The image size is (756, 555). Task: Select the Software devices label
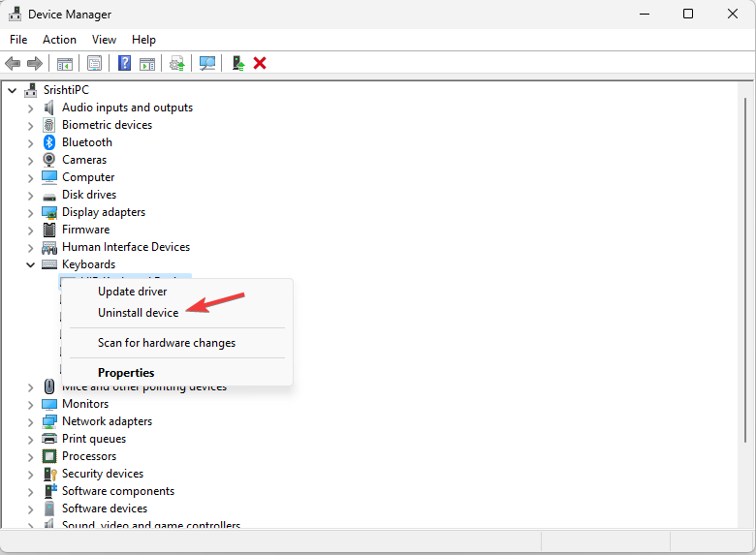tap(105, 509)
